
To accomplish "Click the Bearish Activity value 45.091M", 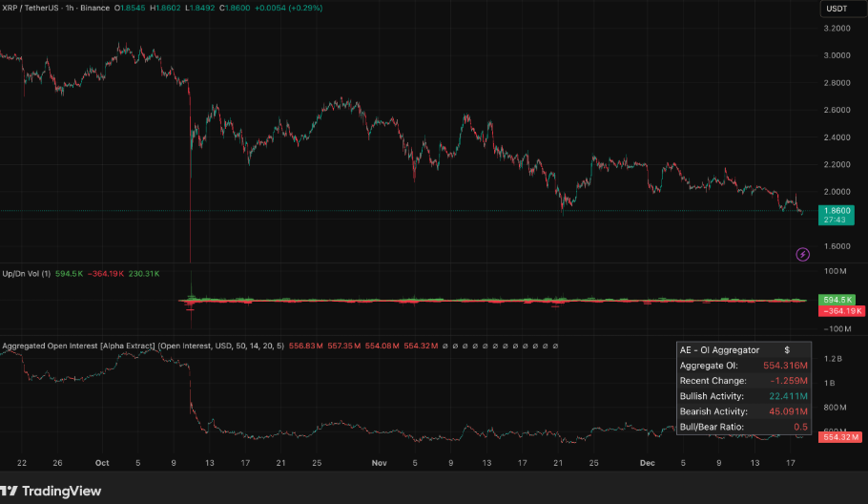I will (782, 411).
